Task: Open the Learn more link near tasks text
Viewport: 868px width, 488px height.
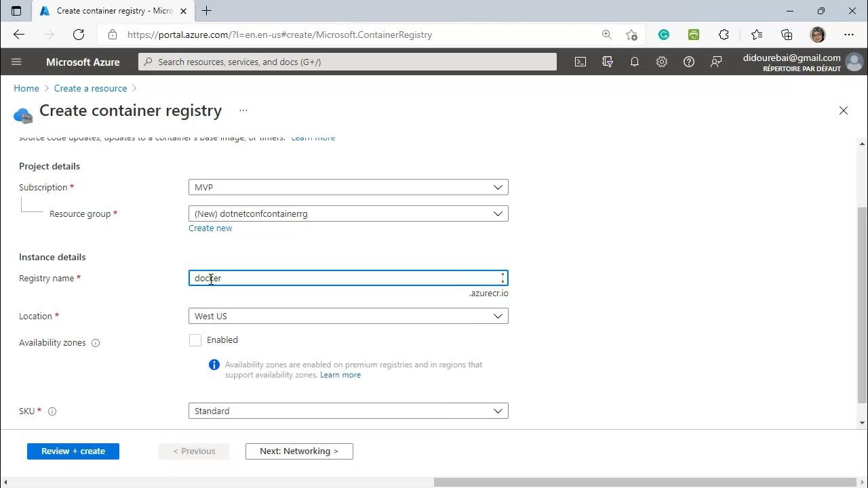Action: click(313, 138)
